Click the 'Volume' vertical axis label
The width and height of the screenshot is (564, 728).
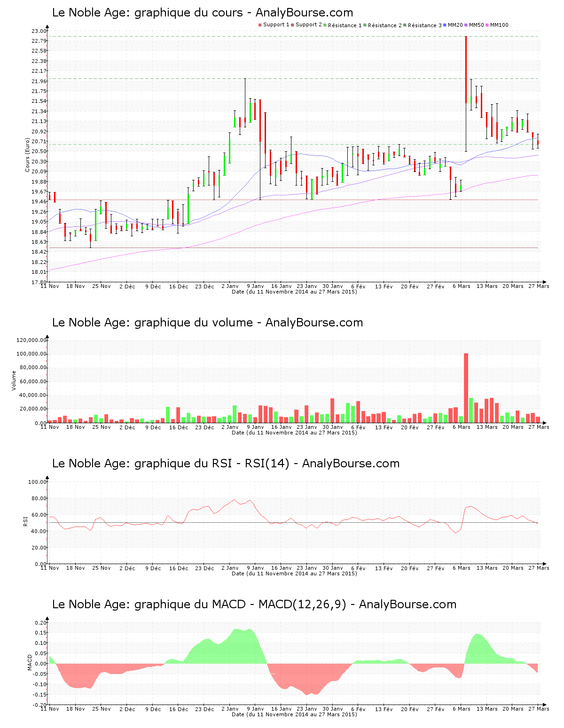click(x=14, y=380)
